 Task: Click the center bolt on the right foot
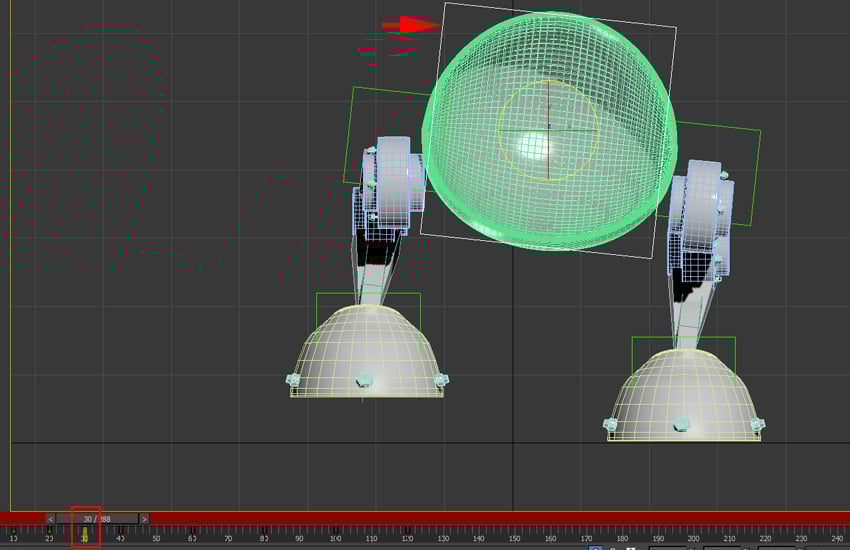click(x=681, y=423)
